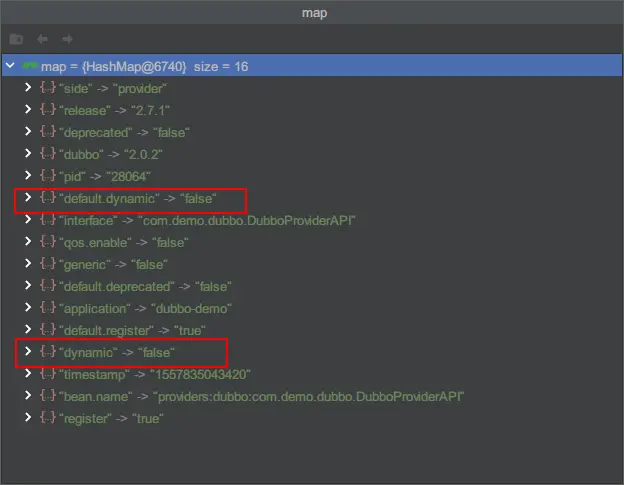
Task: Select the "dubbo" -> "2.0.2" text
Action: 111,154
